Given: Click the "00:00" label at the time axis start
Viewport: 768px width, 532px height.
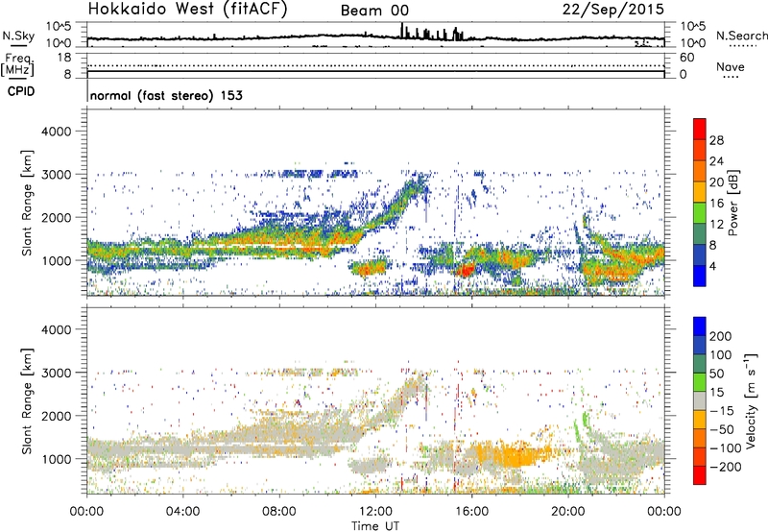Looking at the screenshot, I should [x=86, y=512].
